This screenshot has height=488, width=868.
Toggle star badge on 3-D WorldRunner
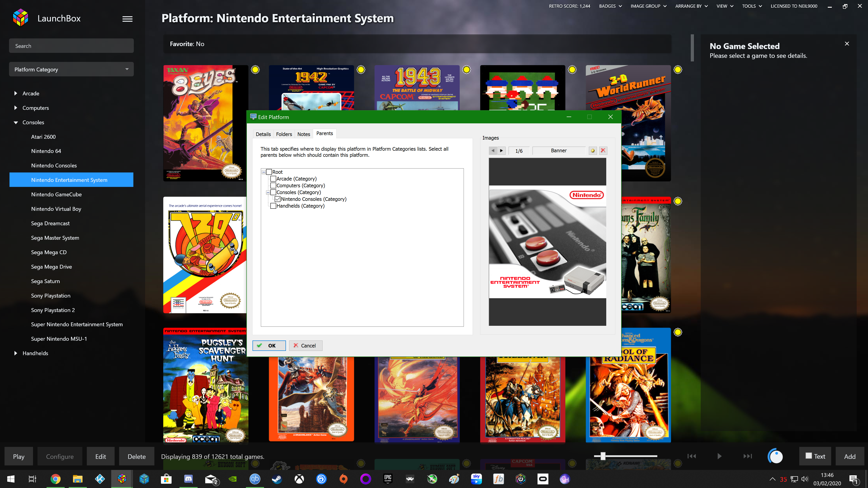coord(678,70)
